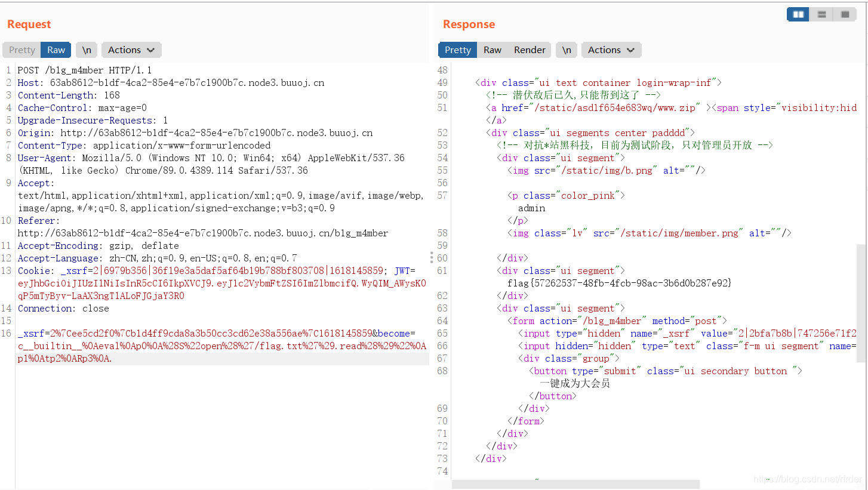Toggle Request \n non-printable characters

pyautogui.click(x=87, y=50)
